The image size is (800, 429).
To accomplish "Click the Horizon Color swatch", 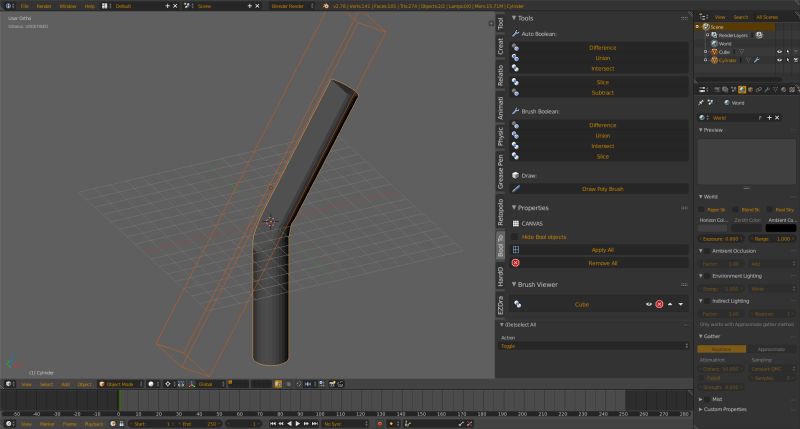I will 712,228.
